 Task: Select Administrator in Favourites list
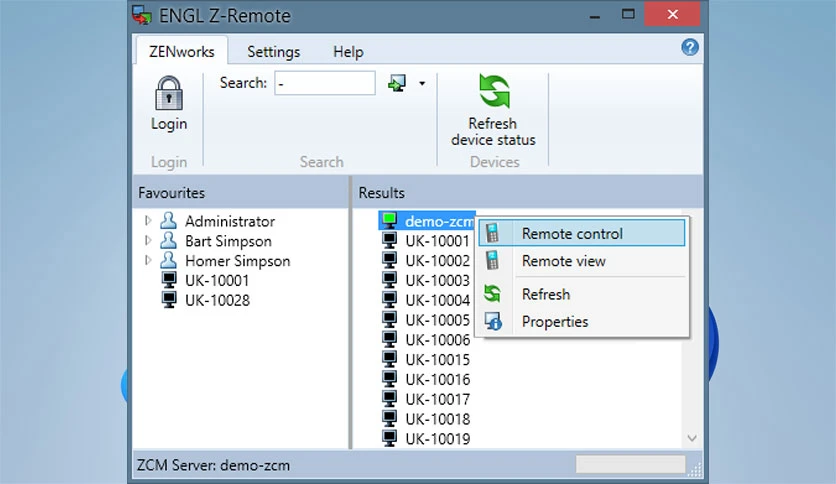[x=230, y=221]
